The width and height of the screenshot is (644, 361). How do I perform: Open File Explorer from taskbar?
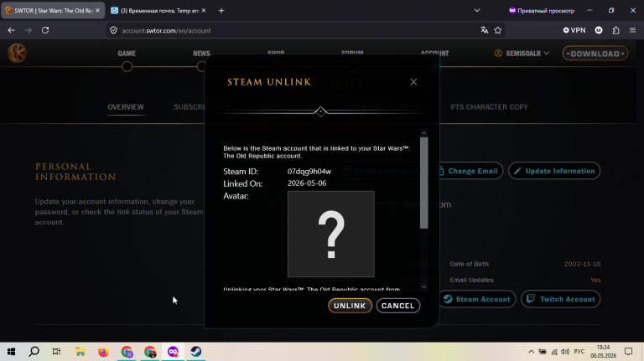coord(80,352)
